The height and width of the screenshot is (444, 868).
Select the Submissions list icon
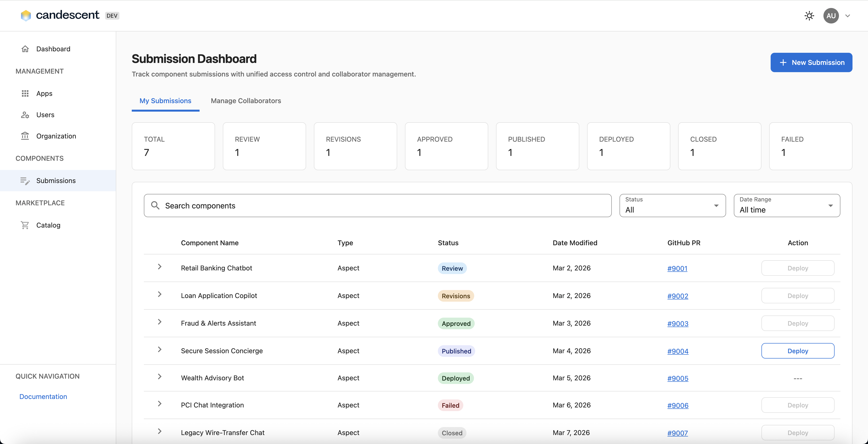[25, 181]
